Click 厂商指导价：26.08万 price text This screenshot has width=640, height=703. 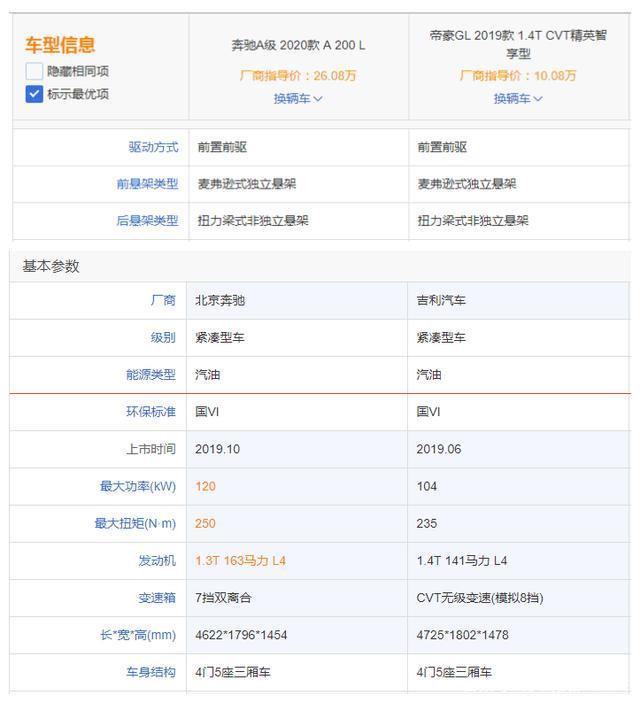[x=298, y=76]
